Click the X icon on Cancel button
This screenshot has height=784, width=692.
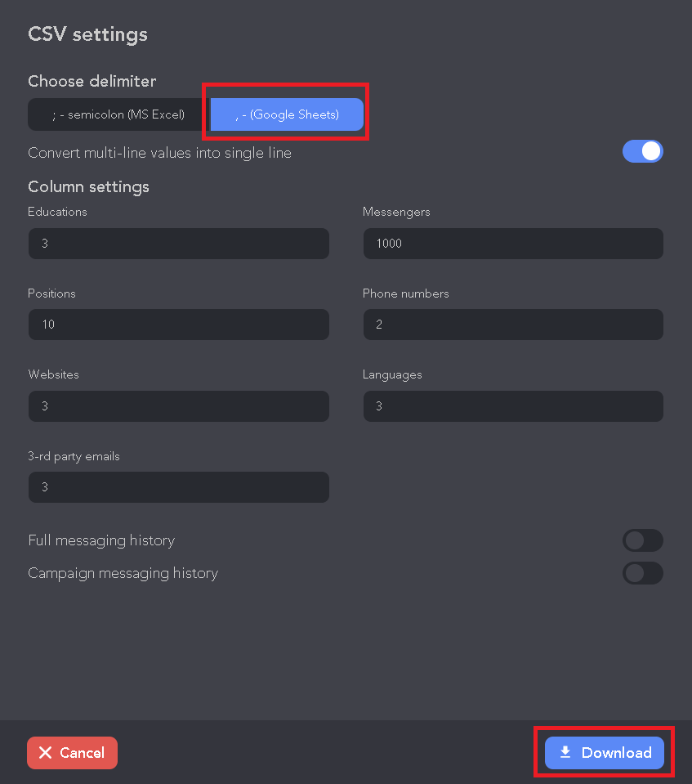click(46, 753)
